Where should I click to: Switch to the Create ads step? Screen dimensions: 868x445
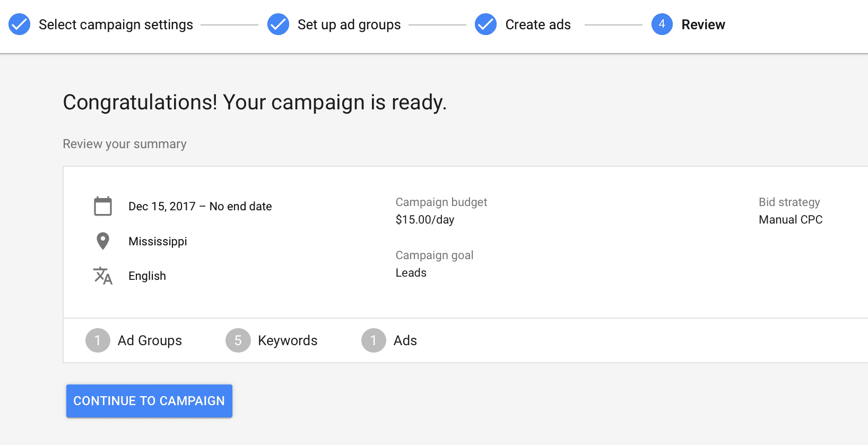[538, 24]
